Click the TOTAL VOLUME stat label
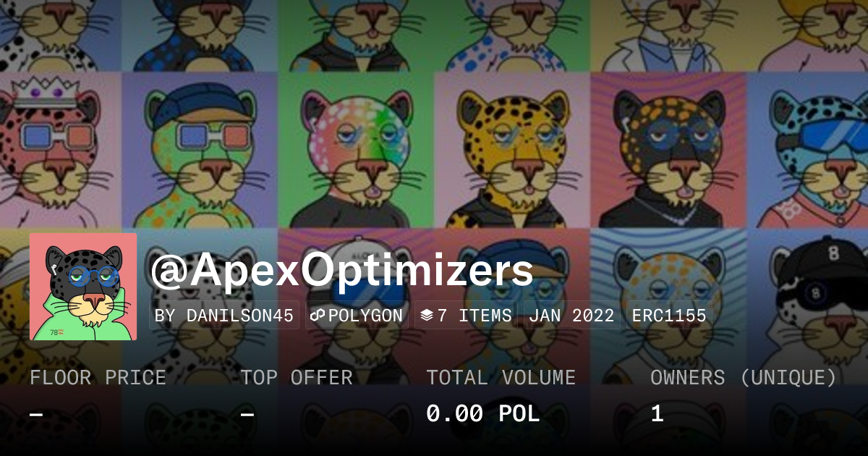This screenshot has width=868, height=456. click(x=501, y=377)
